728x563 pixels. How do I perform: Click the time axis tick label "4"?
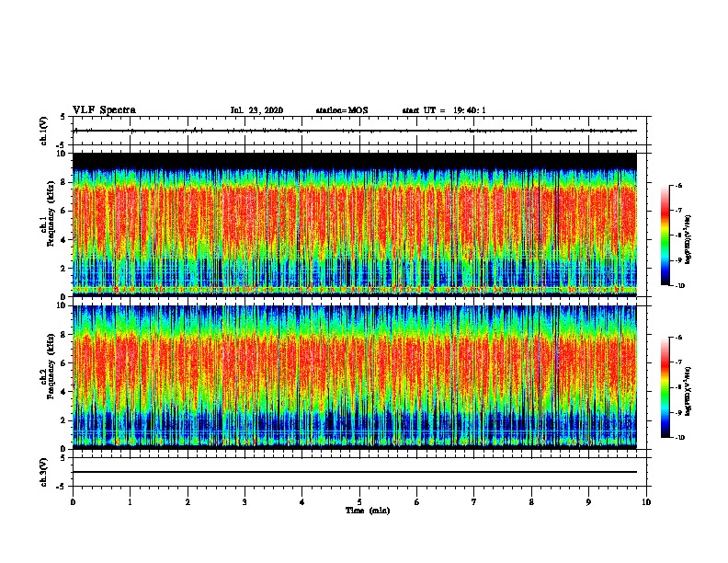(x=302, y=502)
